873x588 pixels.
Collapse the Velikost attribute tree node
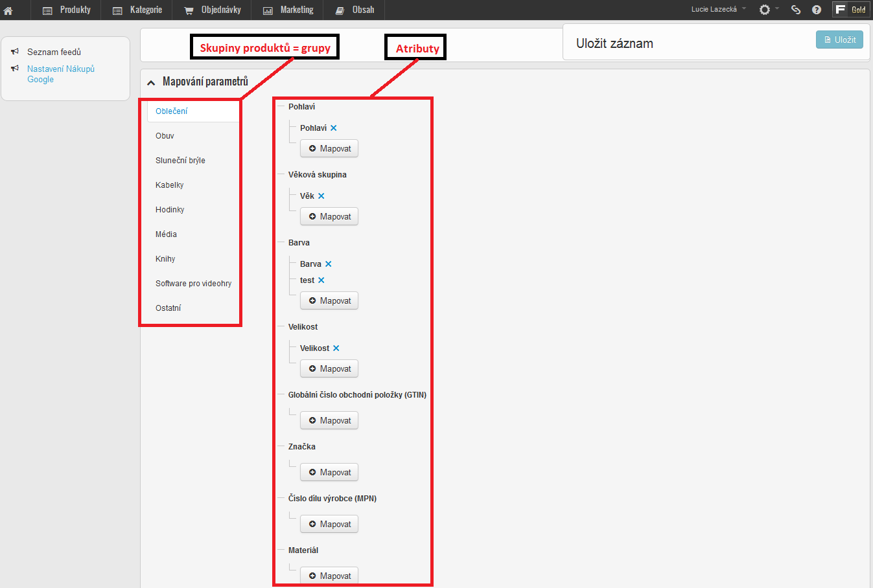coord(281,327)
